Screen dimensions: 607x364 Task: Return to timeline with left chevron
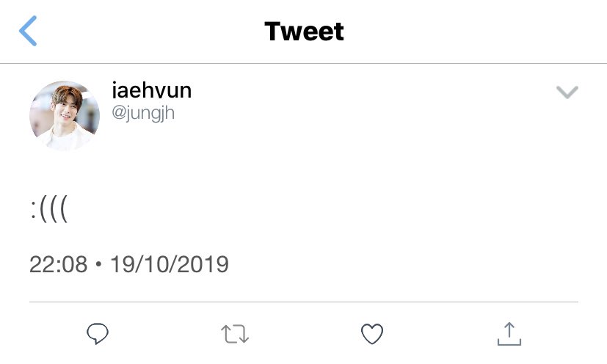click(x=28, y=31)
